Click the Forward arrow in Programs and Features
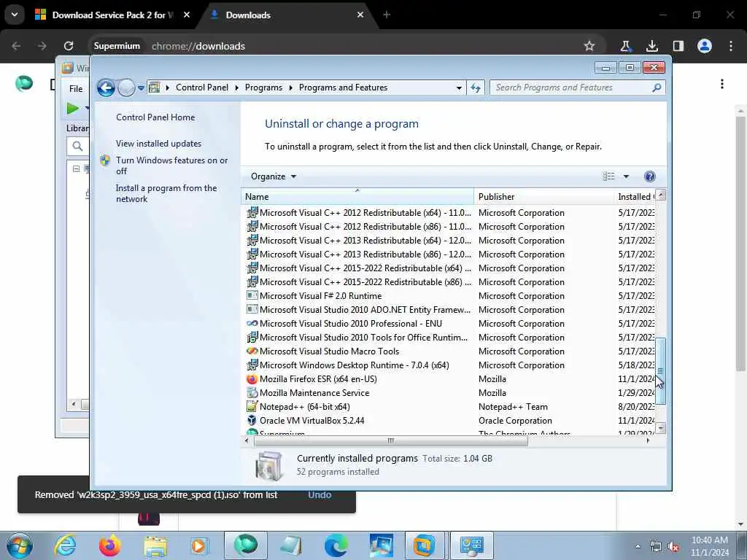The image size is (747, 560). (x=126, y=87)
